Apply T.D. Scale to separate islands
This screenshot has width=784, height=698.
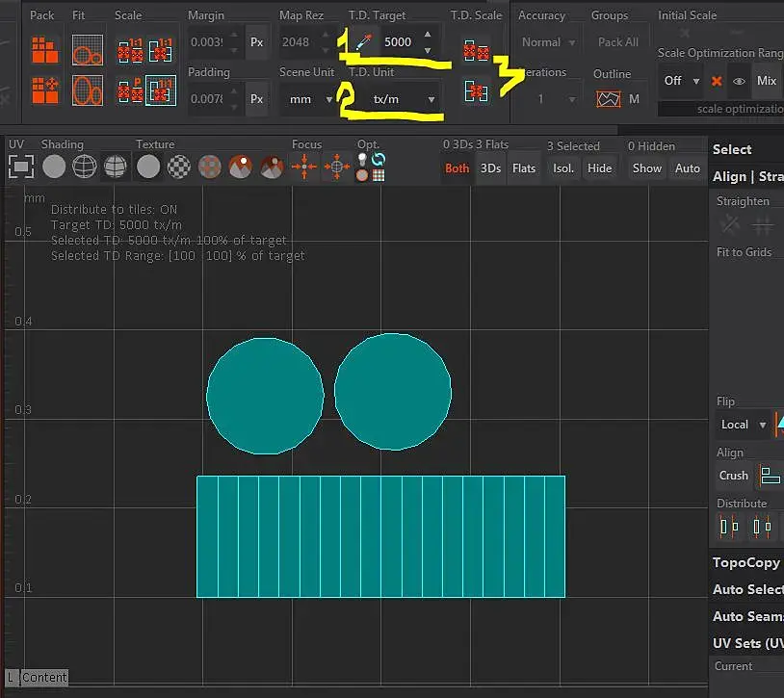tap(476, 50)
